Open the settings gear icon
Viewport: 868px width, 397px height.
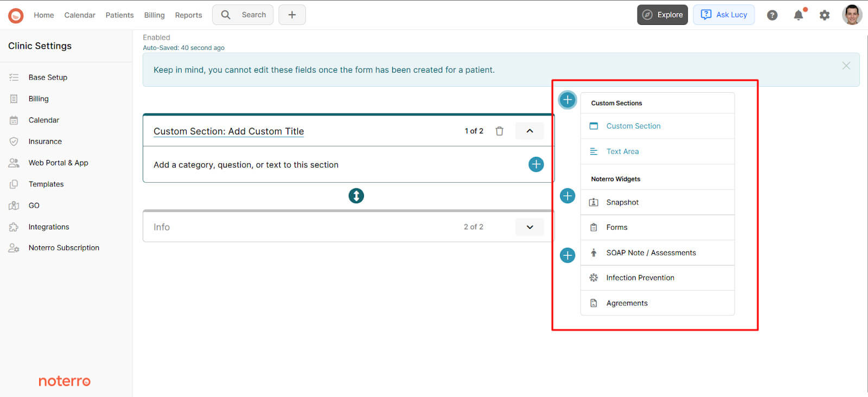pyautogui.click(x=825, y=15)
